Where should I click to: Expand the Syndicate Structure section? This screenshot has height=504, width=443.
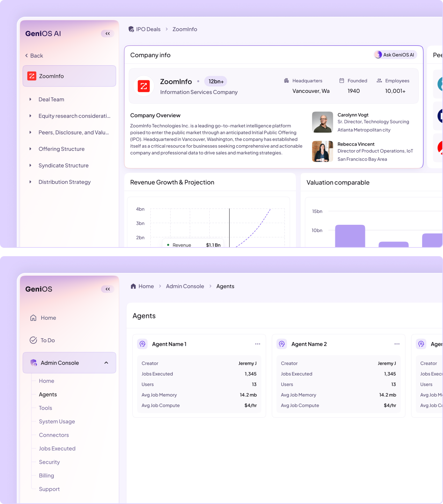tap(30, 165)
